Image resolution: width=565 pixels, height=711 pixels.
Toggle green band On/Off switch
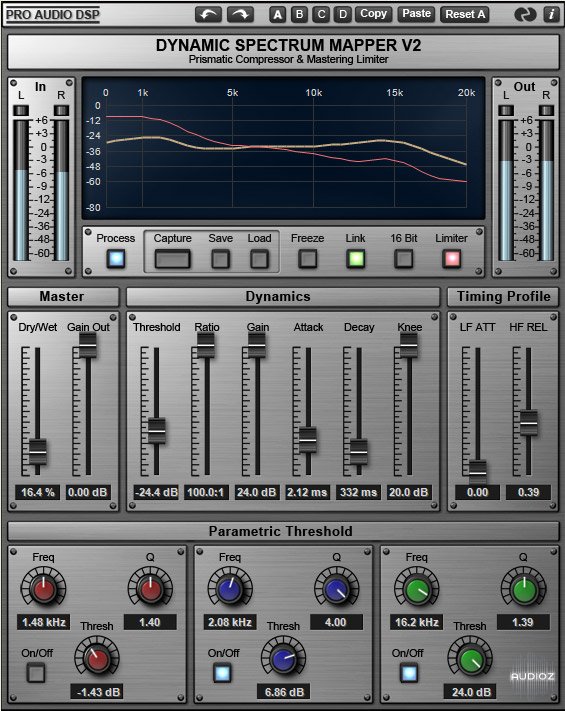(409, 673)
